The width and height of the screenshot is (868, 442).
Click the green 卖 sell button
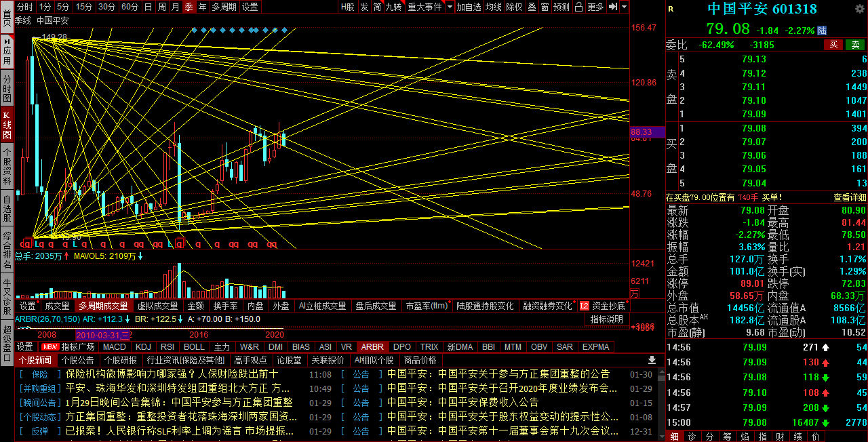(x=855, y=45)
